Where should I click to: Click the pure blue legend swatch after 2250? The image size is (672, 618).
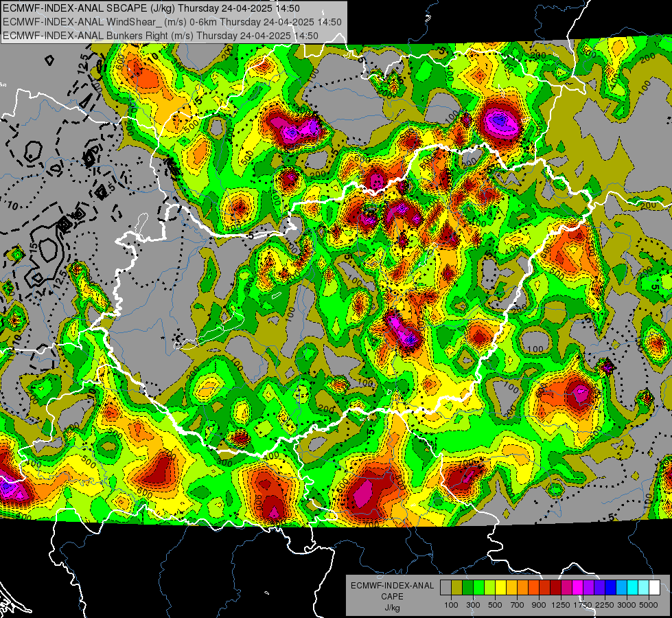[x=611, y=587]
